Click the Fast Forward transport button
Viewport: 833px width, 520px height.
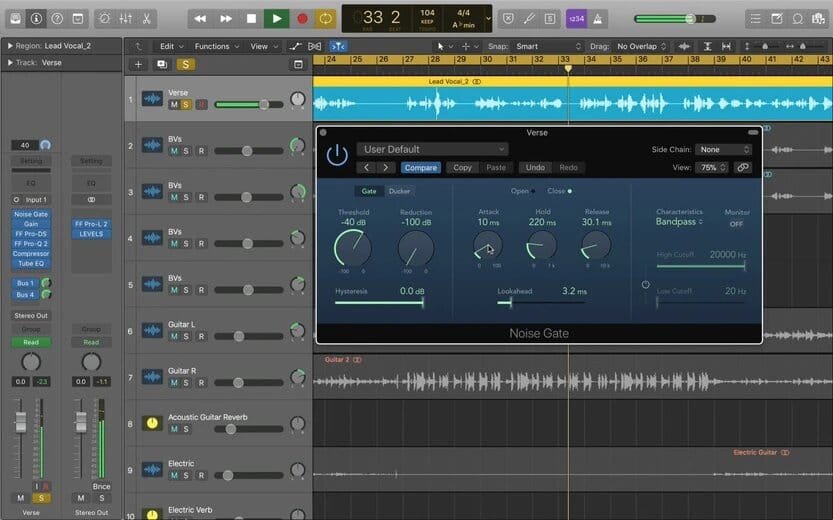pyautogui.click(x=226, y=19)
